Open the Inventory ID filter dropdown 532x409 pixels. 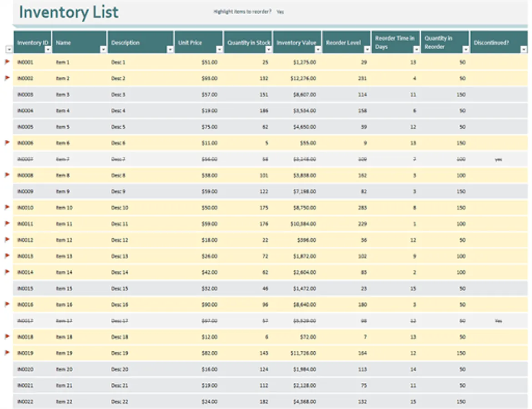(48, 50)
